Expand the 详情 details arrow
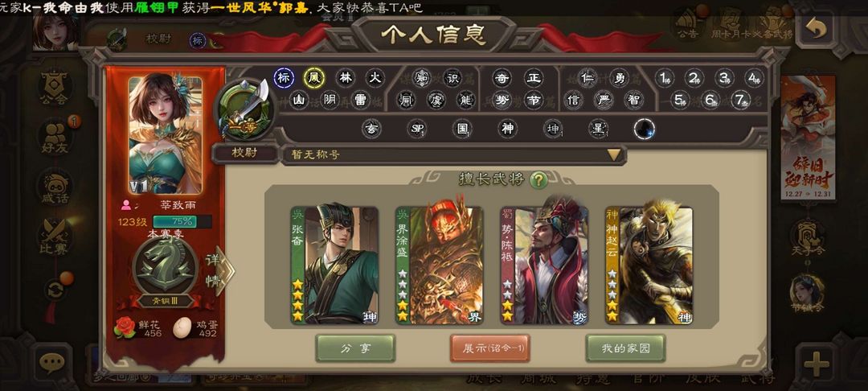The width and height of the screenshot is (868, 391). pos(219,270)
